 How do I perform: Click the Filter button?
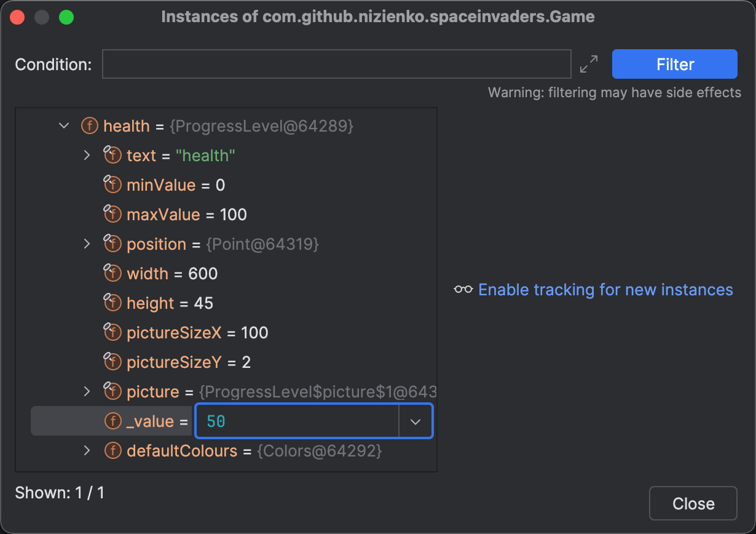click(x=675, y=64)
